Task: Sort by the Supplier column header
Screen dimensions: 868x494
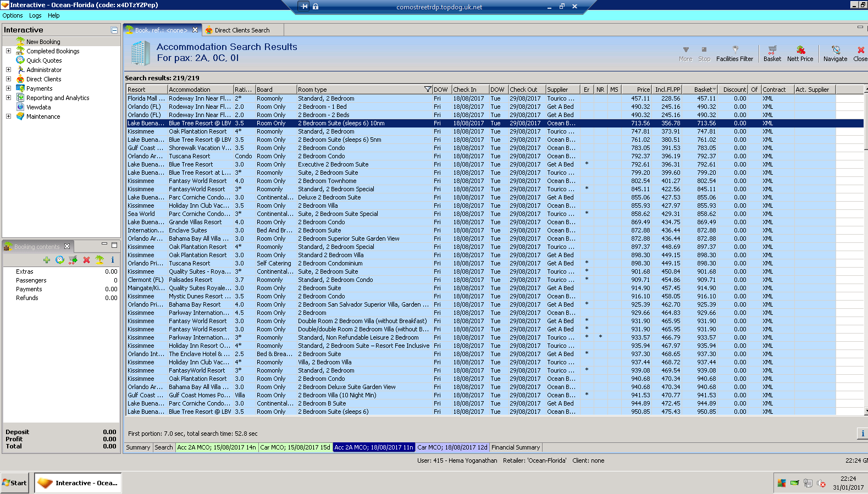Action: (x=563, y=90)
